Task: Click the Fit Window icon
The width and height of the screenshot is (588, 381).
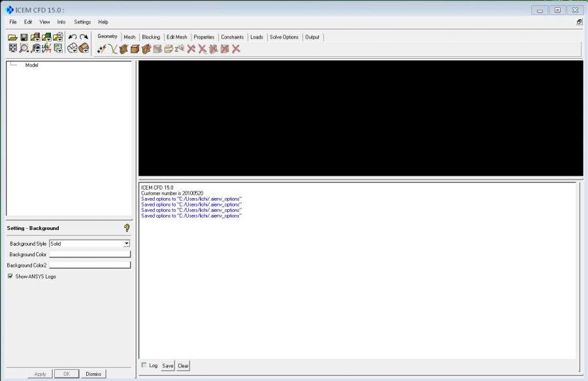Action: pos(13,48)
